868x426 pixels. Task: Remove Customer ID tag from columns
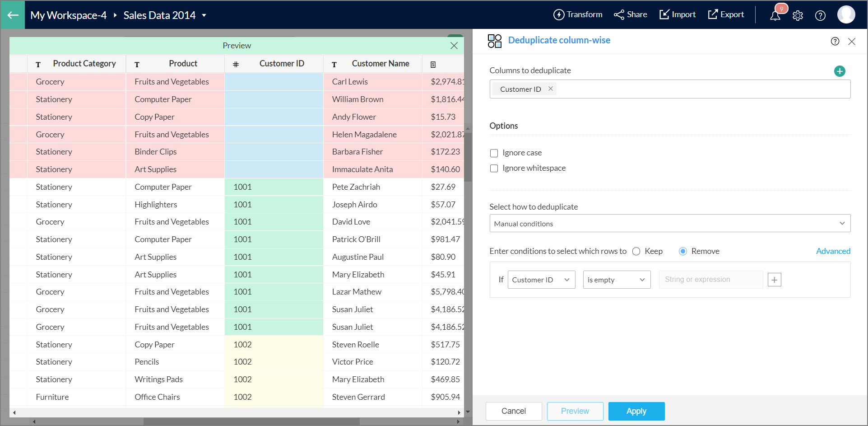click(550, 89)
